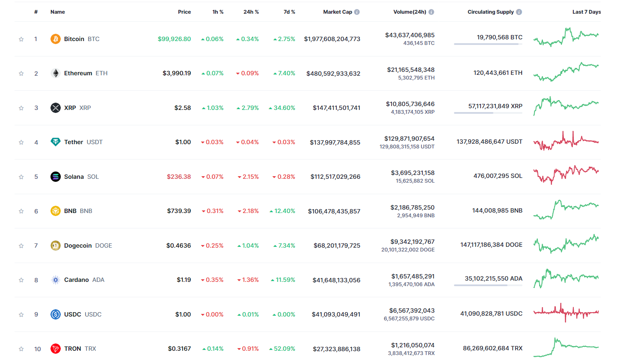Star Ethereum for the watchlist

pos(21,74)
